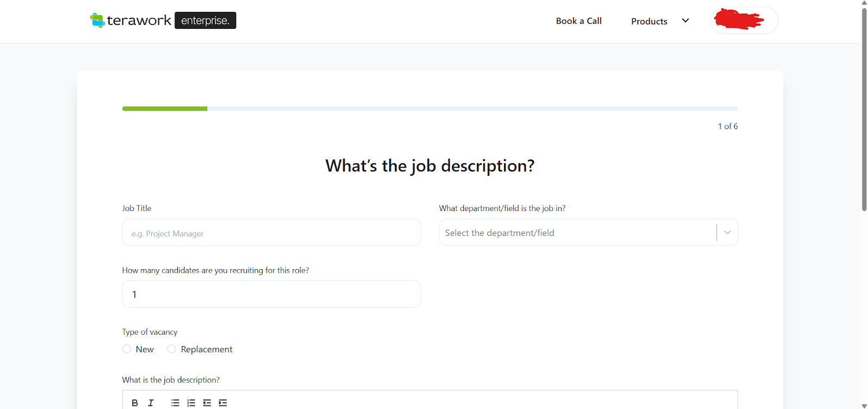
Task: Toggle italic formatting in description editor
Action: (x=151, y=402)
